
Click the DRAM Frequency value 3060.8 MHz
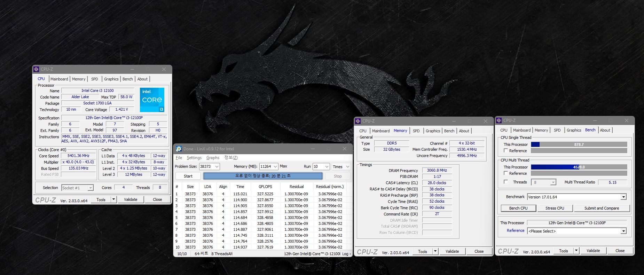pyautogui.click(x=437, y=171)
